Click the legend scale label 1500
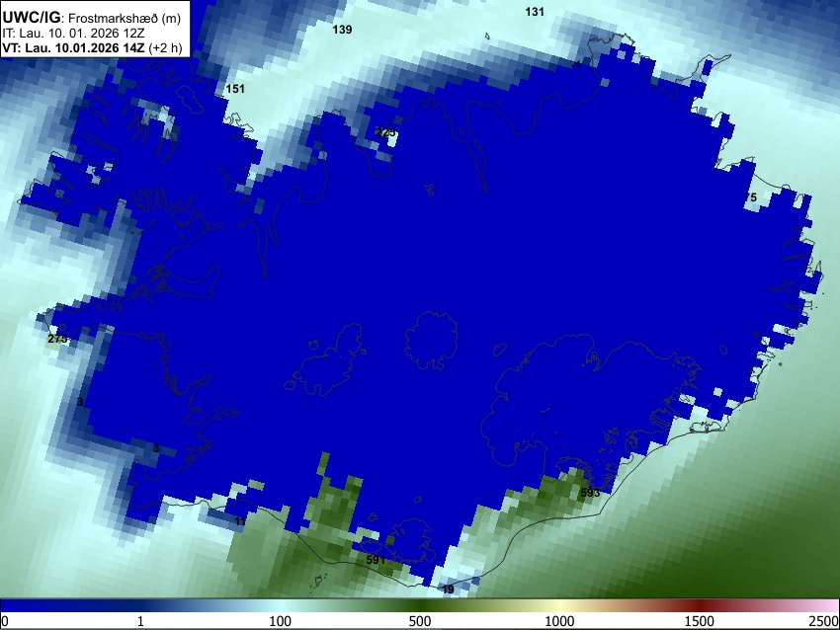 [x=700, y=621]
